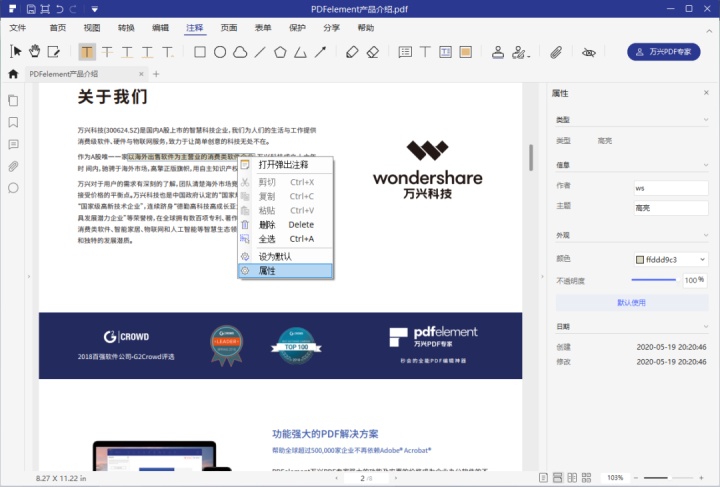
Task: Choose 属性 from the context menu
Action: 285,271
